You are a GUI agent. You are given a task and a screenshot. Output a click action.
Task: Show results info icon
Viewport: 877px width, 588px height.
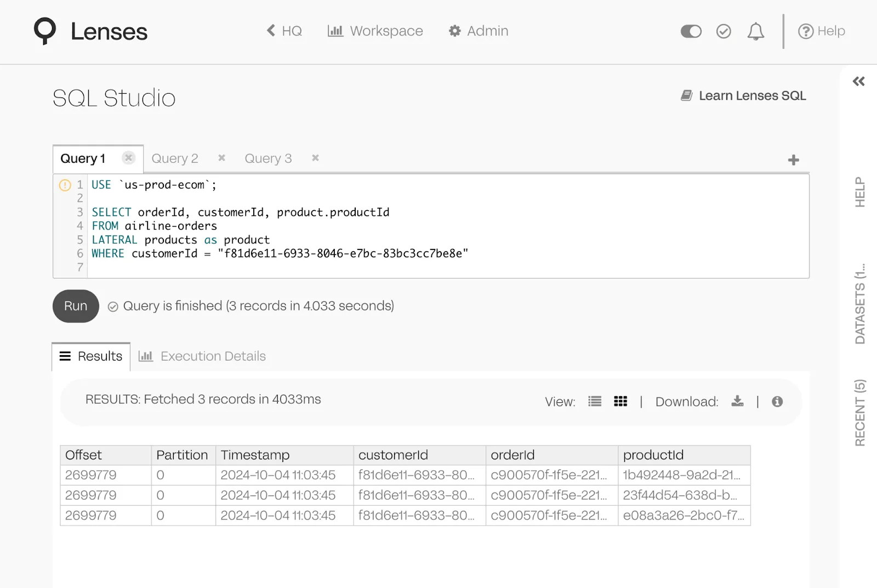(777, 402)
